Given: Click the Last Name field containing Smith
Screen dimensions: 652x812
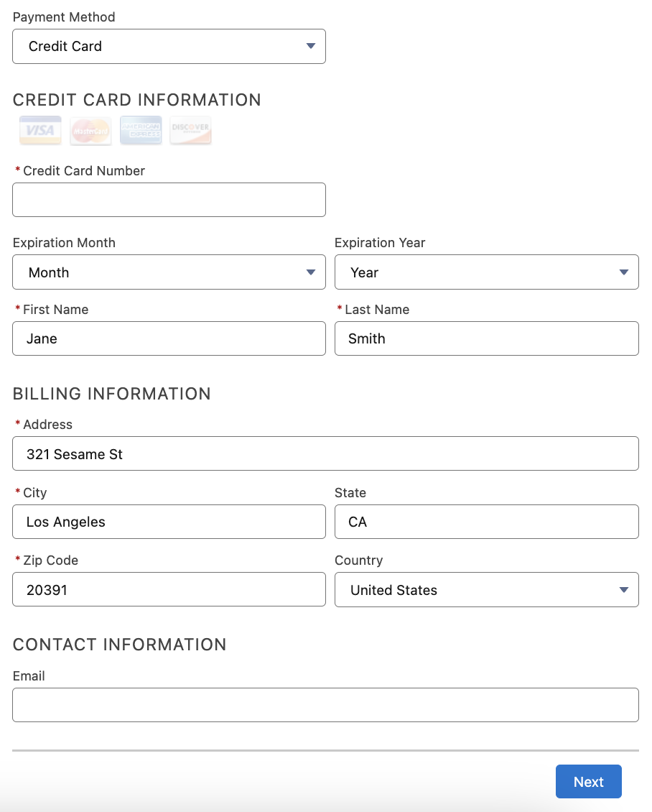Looking at the screenshot, I should (x=486, y=338).
